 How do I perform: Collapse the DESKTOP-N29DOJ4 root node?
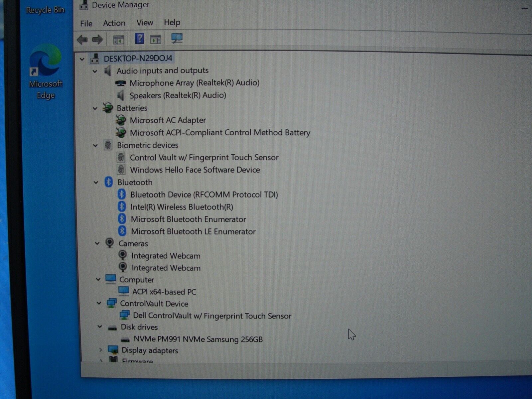(82, 59)
